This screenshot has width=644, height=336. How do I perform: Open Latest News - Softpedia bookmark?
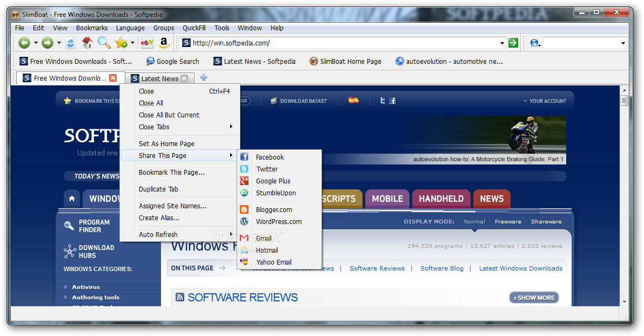(254, 61)
